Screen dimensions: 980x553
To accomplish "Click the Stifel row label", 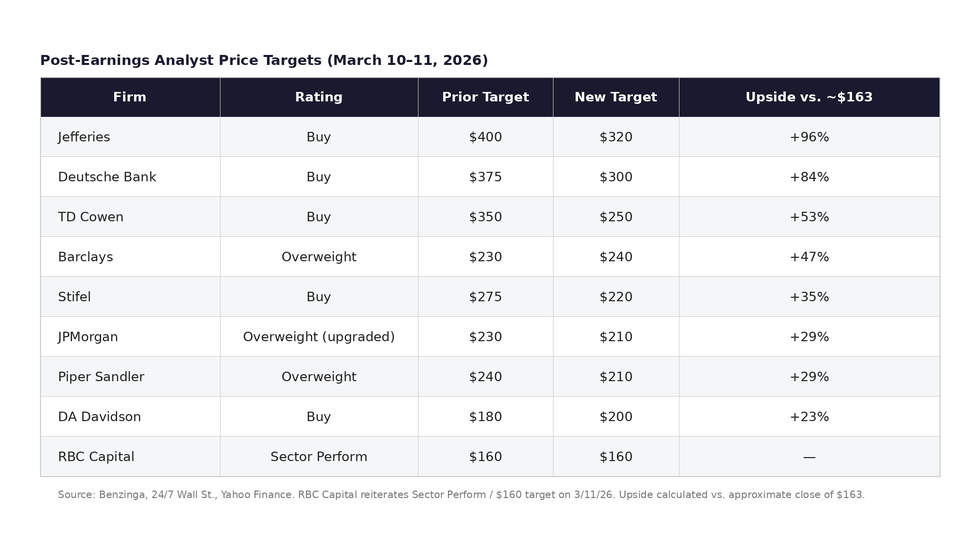I will point(74,297).
